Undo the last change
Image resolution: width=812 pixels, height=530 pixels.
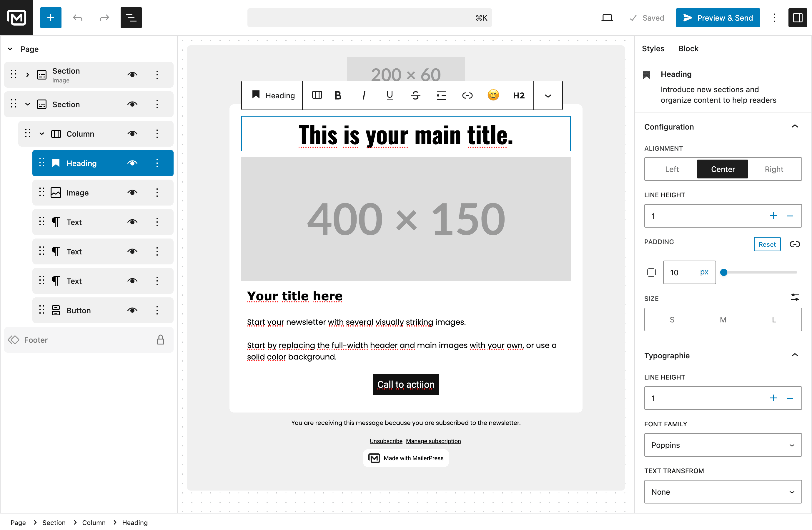77,17
